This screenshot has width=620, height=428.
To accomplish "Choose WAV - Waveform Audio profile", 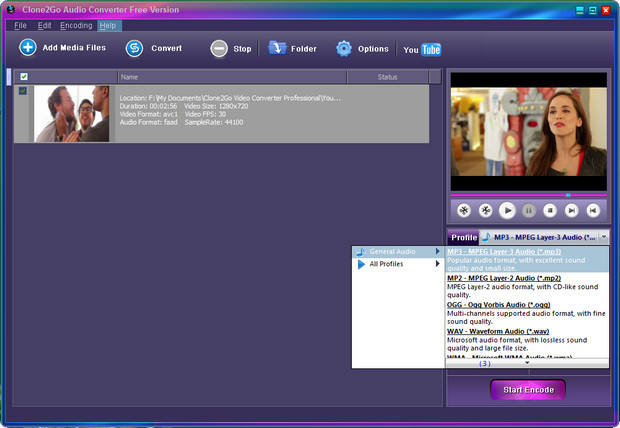I will [527, 339].
